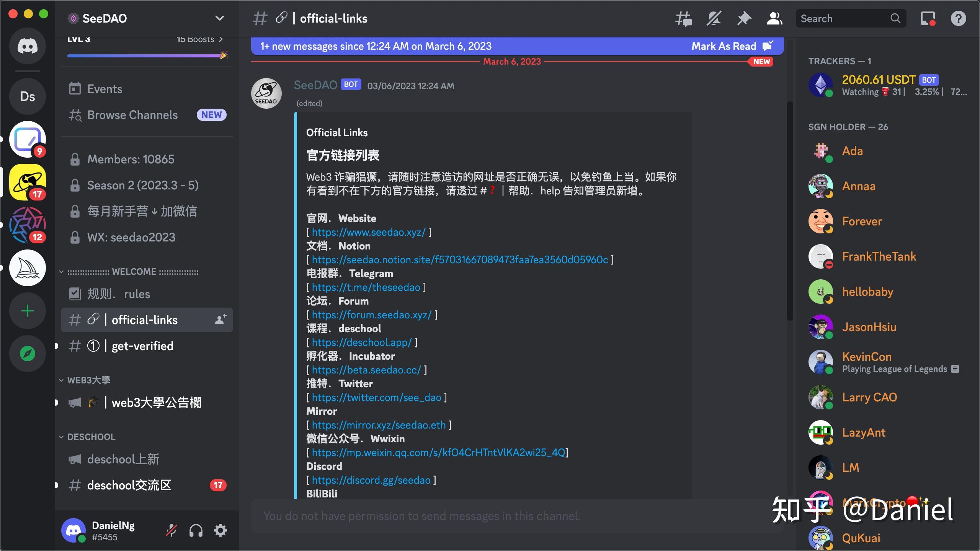Click the Mark As Read button
Image resolution: width=980 pixels, height=551 pixels.
point(724,46)
